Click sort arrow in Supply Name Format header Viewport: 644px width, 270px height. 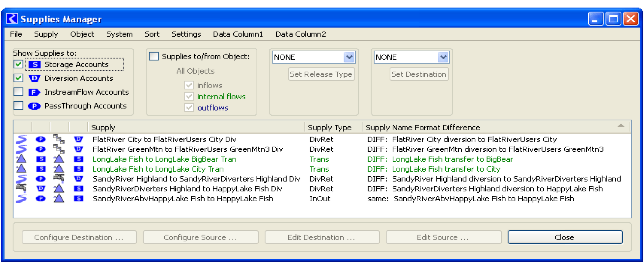621,126
